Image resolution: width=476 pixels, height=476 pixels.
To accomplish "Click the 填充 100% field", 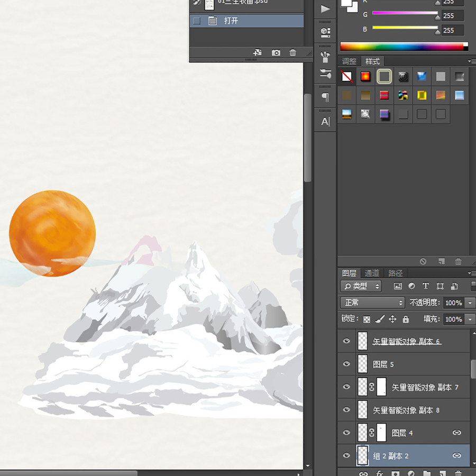I will click(454, 319).
